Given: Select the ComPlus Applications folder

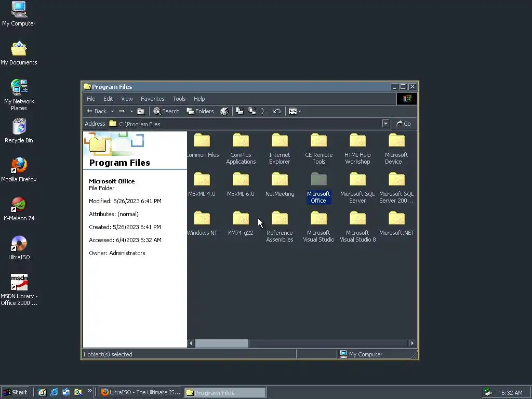Looking at the screenshot, I should (241, 149).
